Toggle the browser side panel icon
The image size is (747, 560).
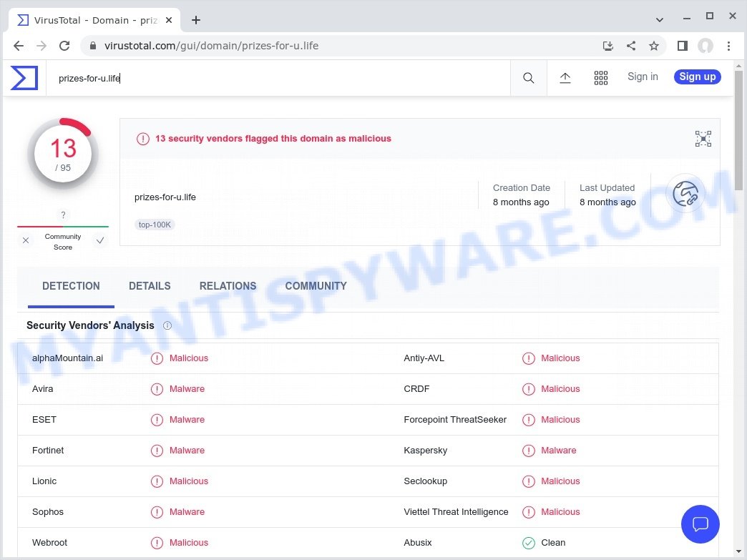tap(682, 46)
